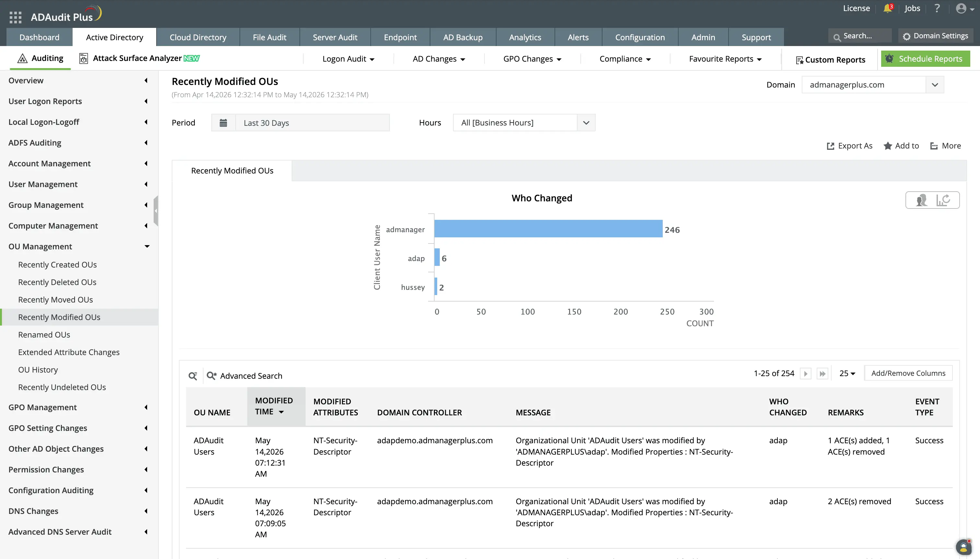The image size is (980, 559).
Task: Switch to the File Audit tab
Action: pyautogui.click(x=269, y=37)
